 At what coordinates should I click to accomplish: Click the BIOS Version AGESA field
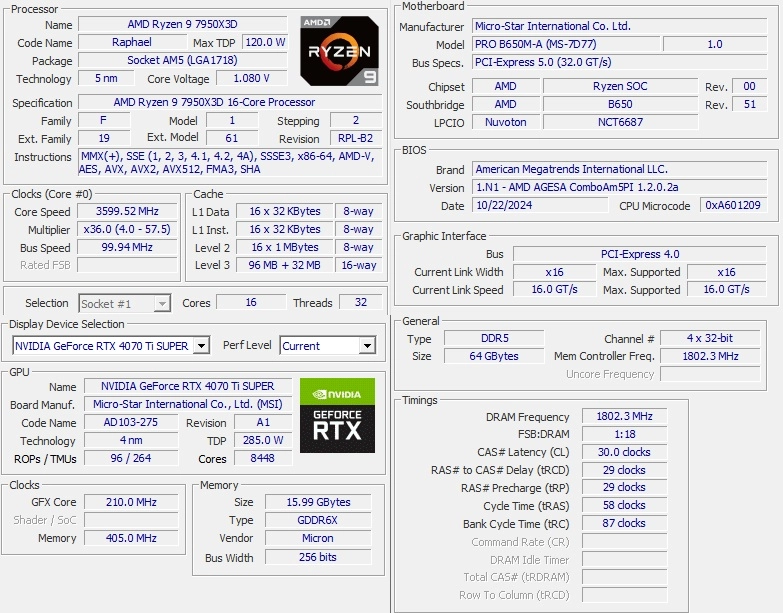point(620,187)
